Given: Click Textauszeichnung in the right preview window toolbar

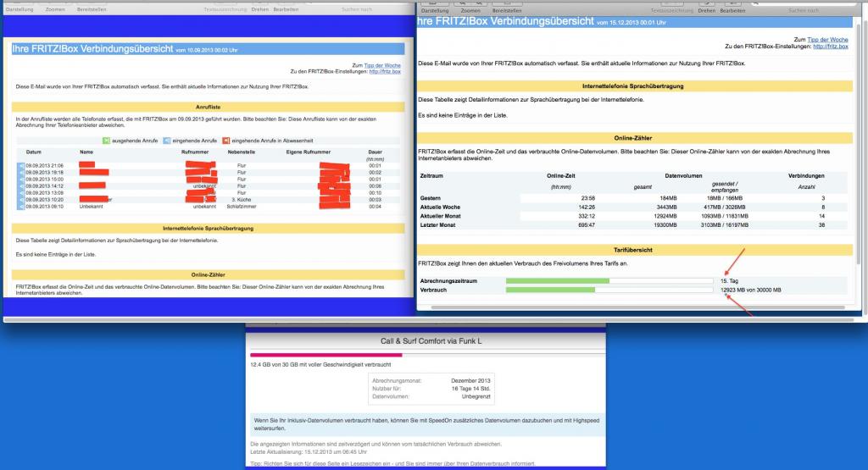Looking at the screenshot, I should [671, 10].
